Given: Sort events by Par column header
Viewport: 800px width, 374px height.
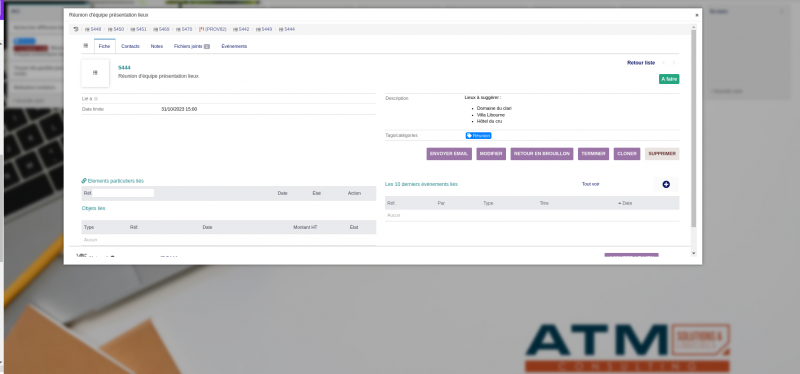Looking at the screenshot, I should (441, 203).
